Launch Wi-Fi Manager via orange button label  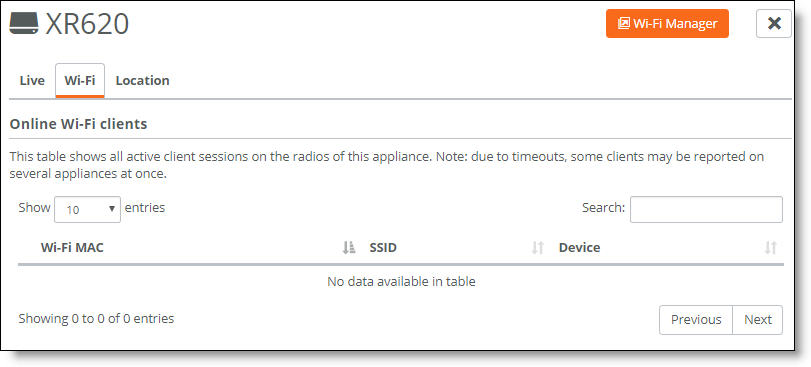(x=675, y=23)
